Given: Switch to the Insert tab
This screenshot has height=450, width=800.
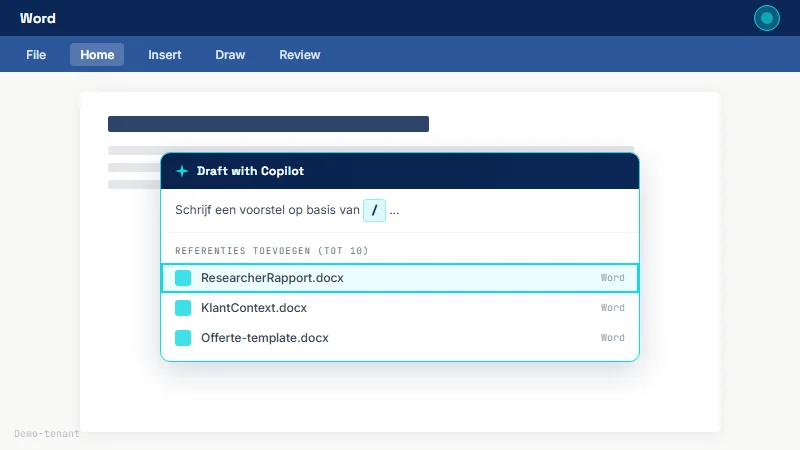Looking at the screenshot, I should [x=164, y=55].
